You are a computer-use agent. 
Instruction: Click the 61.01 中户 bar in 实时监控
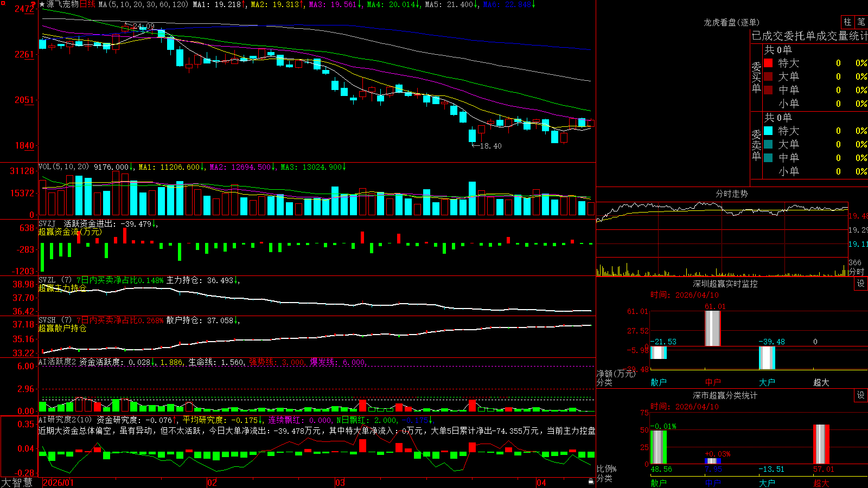(713, 329)
